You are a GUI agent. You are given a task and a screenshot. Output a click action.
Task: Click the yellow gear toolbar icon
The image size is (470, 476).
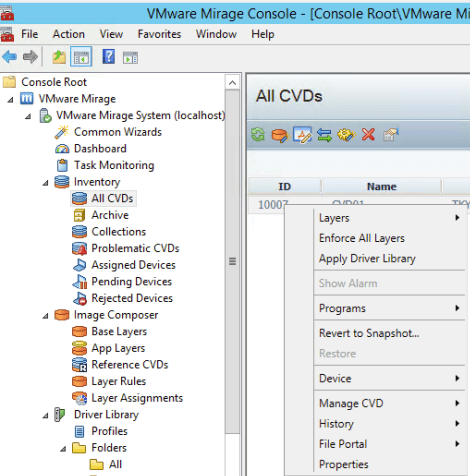pos(346,135)
